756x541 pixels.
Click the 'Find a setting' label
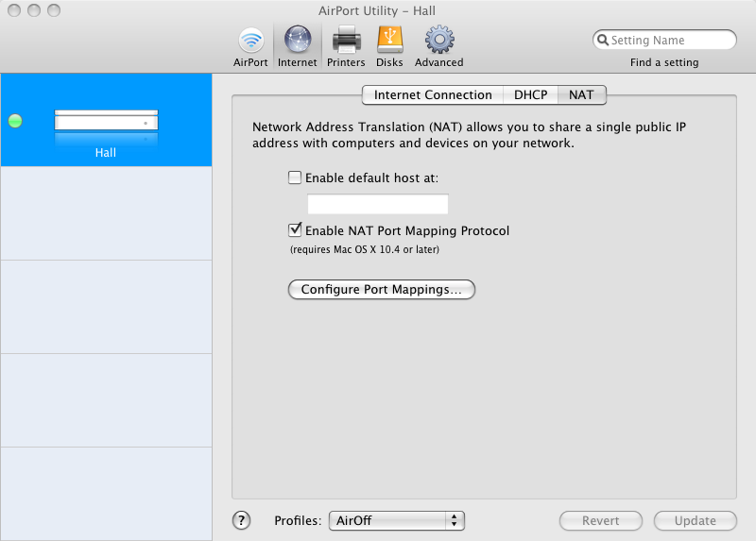(664, 62)
